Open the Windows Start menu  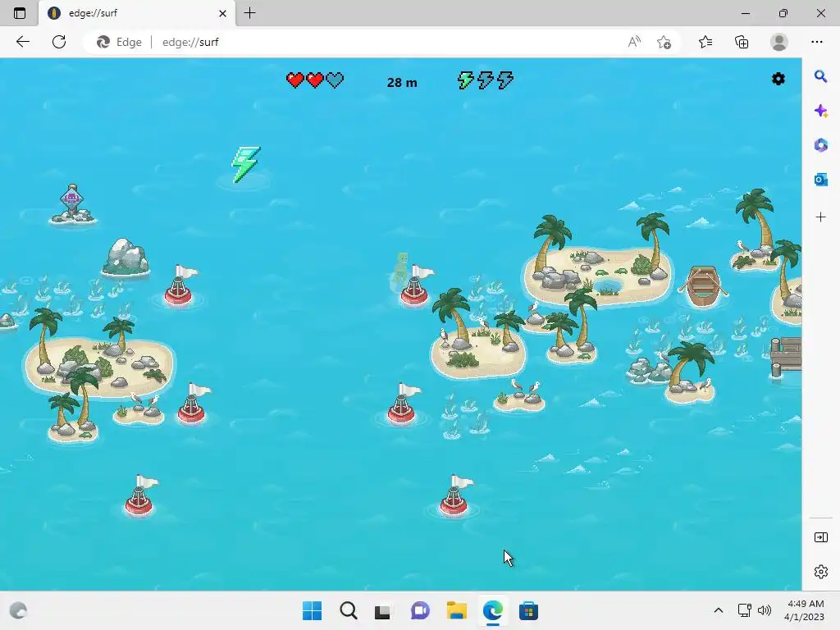click(312, 610)
